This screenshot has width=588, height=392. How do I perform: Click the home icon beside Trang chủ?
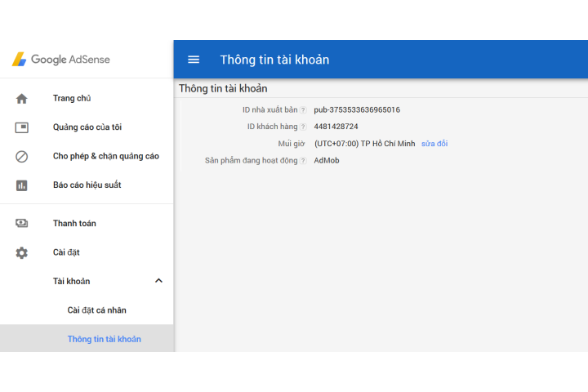(22, 99)
